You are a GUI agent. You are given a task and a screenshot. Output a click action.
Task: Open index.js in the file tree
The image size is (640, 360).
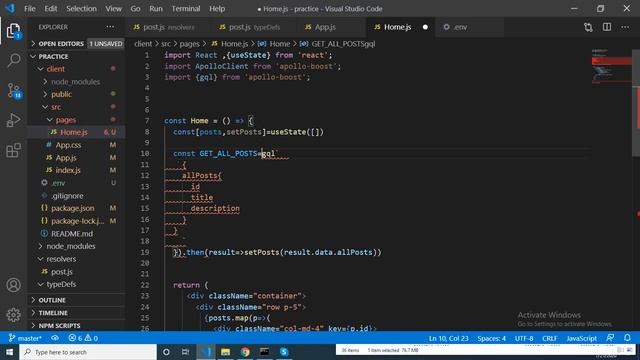pos(76,170)
